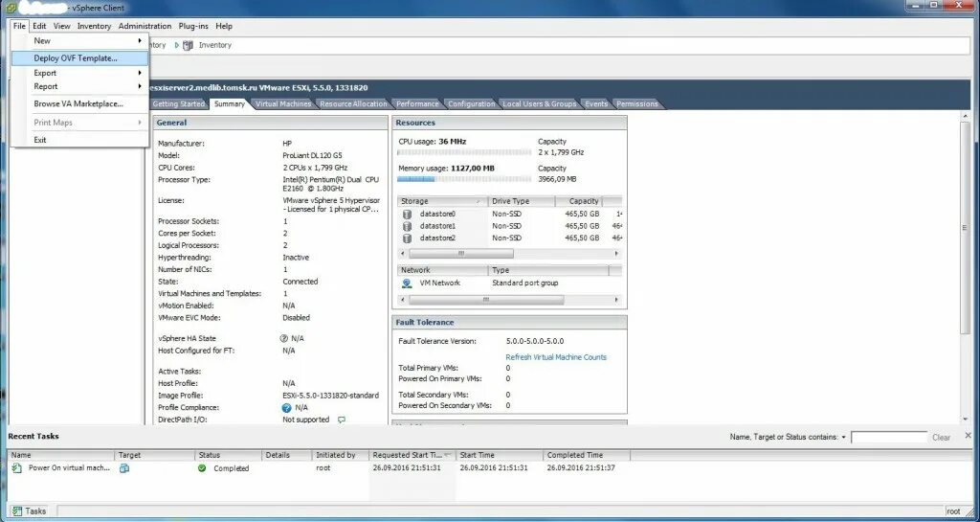Click the green Completed status icon
This screenshot has height=522, width=980.
[x=202, y=467]
